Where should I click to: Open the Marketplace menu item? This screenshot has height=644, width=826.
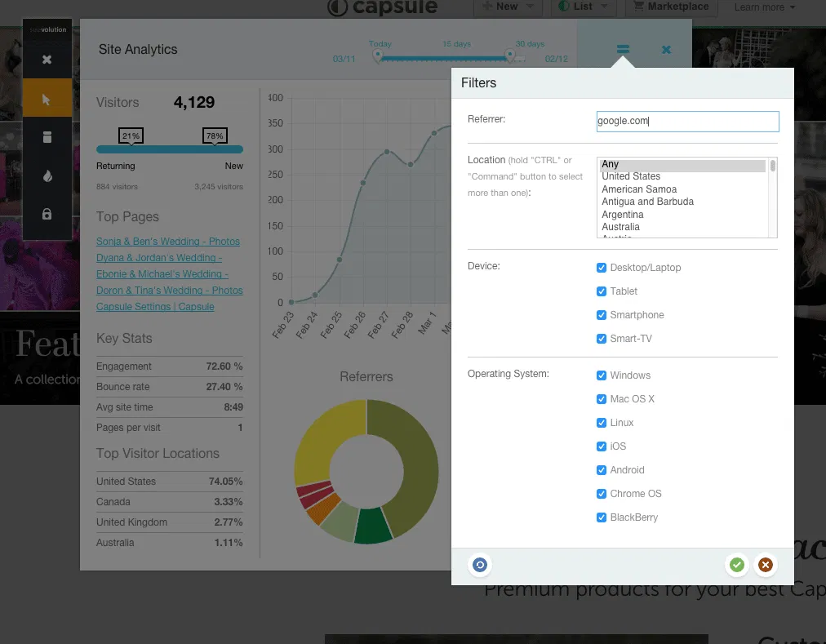click(671, 7)
